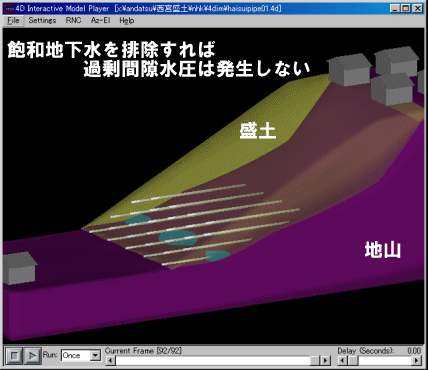Screen dimensions: 428x370
Task: Click the gray house at the slope bottom
Action: (19, 268)
